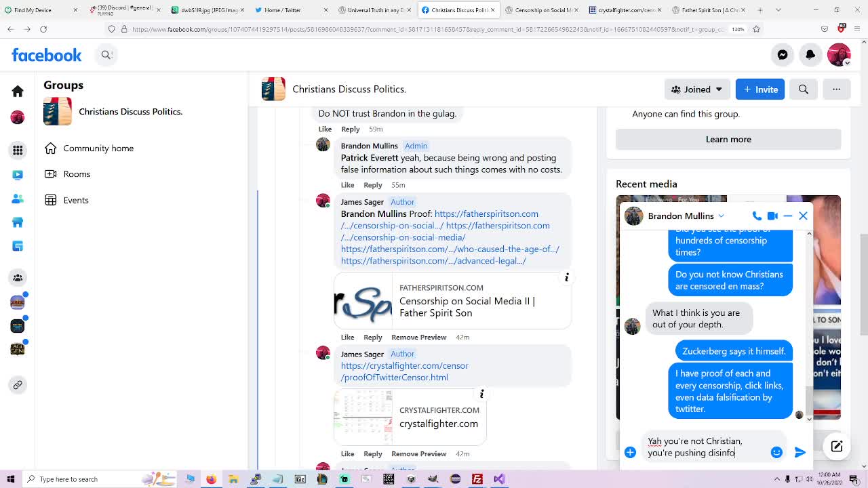Click Remove Preview under the crystalfighter link
The height and width of the screenshot is (488, 868).
point(418,453)
